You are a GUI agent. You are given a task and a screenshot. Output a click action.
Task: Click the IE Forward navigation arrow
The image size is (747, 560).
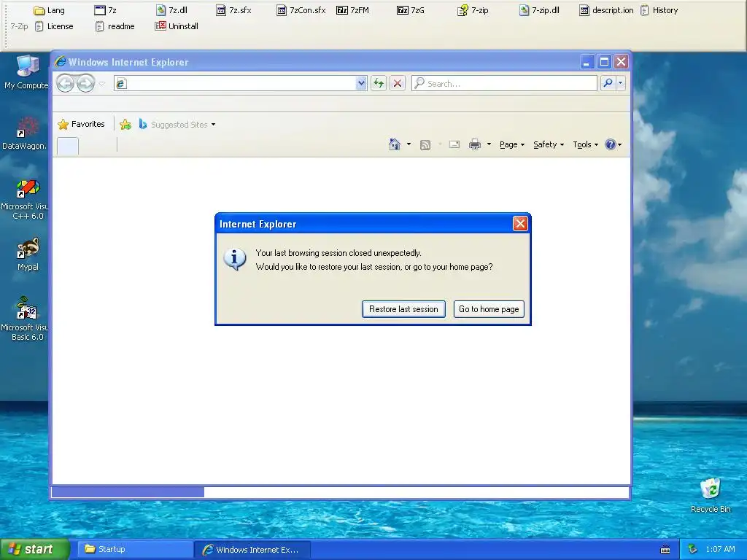coord(86,83)
